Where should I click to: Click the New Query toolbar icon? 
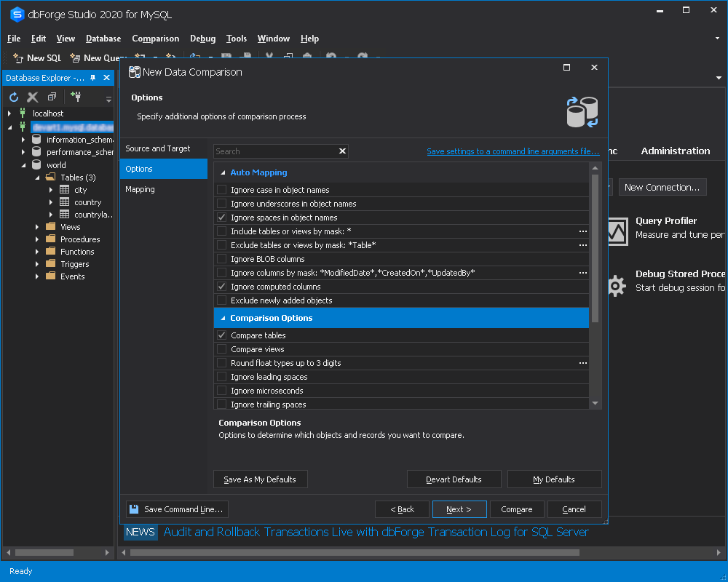click(x=75, y=58)
